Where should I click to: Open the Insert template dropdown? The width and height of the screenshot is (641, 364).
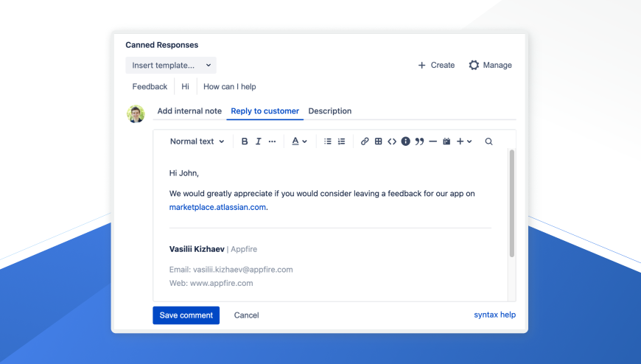coord(171,66)
